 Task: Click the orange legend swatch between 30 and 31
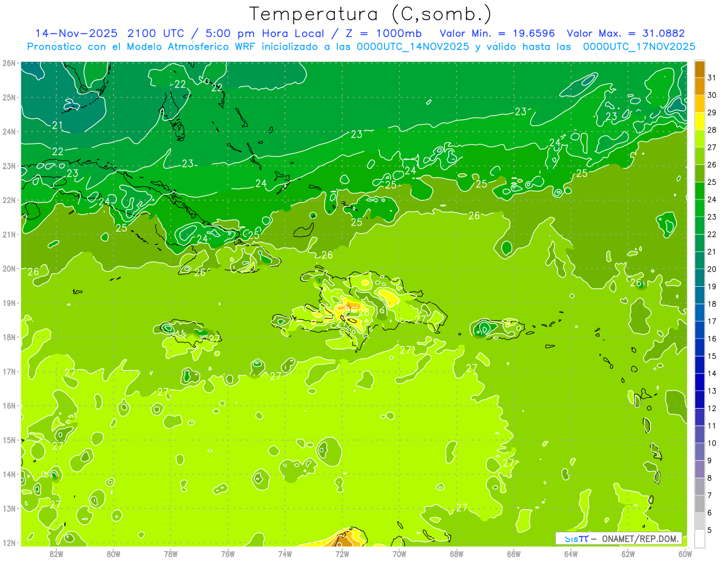click(699, 86)
